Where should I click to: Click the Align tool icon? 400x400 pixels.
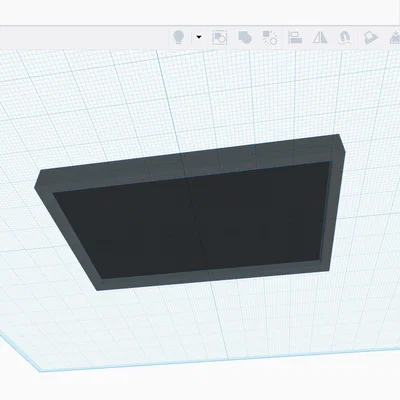[x=295, y=37]
